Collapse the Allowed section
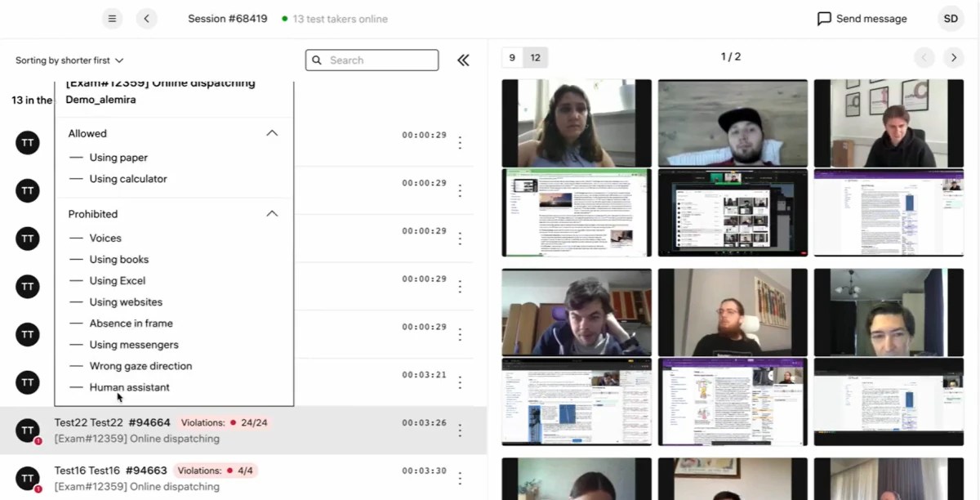This screenshot has height=500, width=980. coord(272,133)
